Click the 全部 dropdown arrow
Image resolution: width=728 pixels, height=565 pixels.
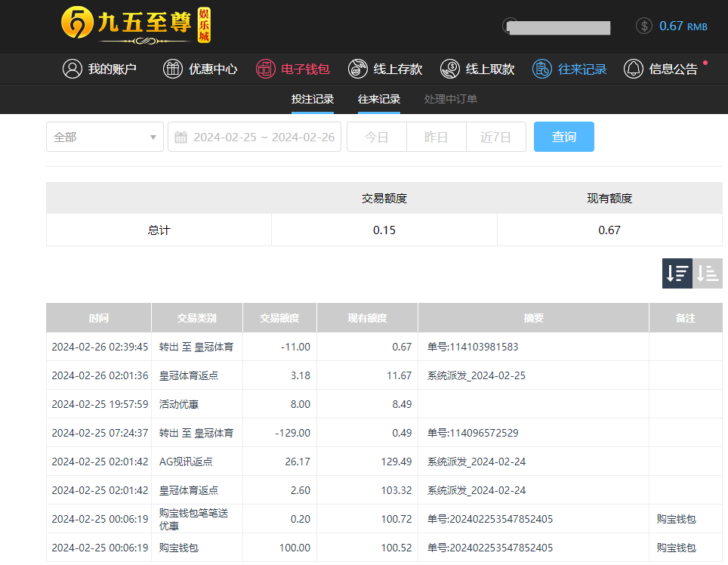pos(153,137)
